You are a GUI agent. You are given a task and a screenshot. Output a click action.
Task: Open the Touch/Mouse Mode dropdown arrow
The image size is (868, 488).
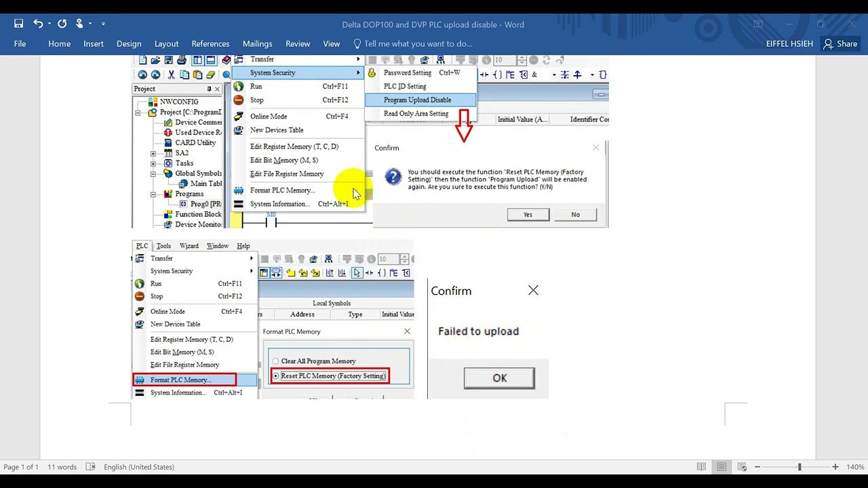tap(90, 24)
